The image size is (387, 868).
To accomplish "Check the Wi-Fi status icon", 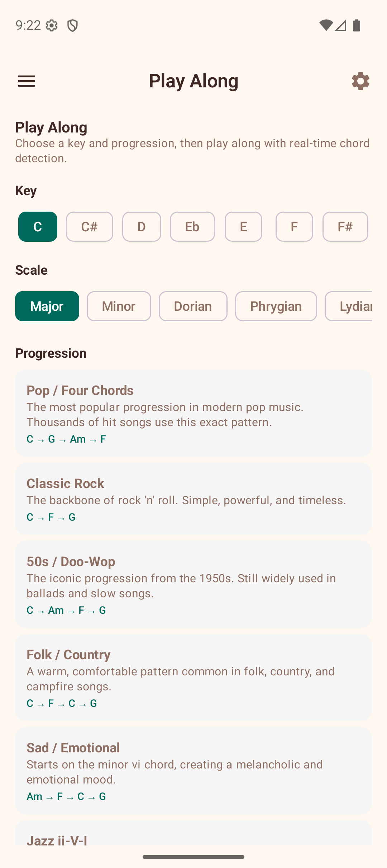I will 325,25.
